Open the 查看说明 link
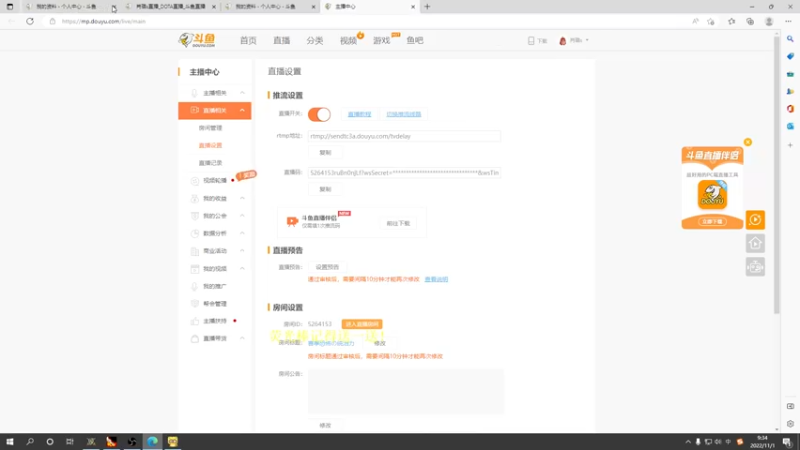The image size is (800, 450). [436, 280]
